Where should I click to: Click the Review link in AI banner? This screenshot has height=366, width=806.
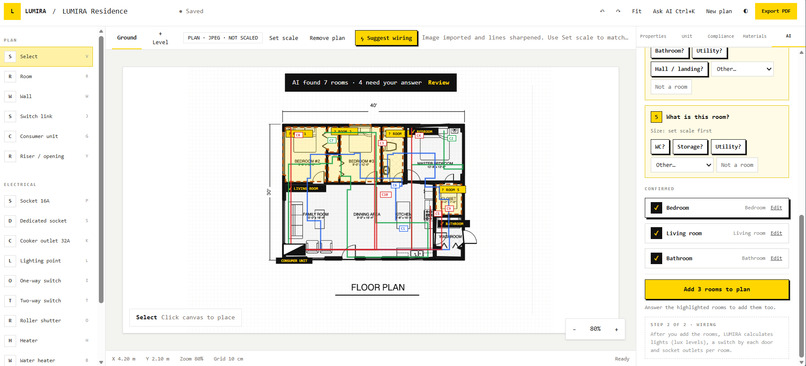438,83
